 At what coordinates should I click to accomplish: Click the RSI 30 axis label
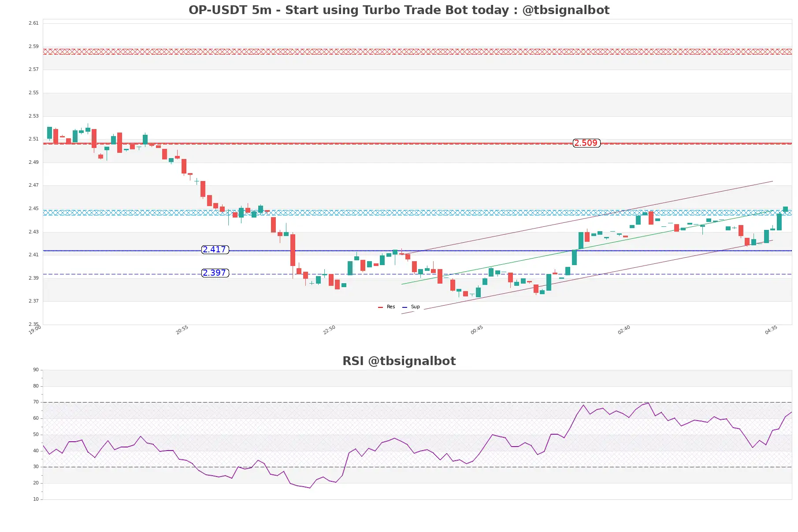(x=36, y=467)
